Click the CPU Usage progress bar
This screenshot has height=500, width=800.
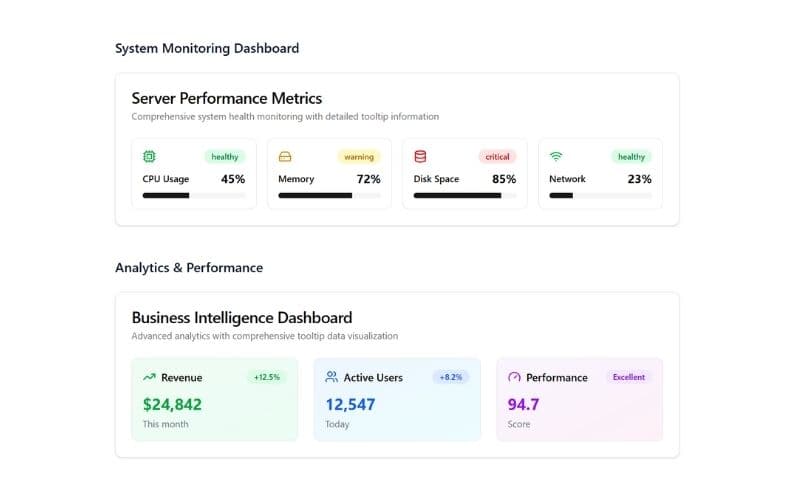[194, 196]
